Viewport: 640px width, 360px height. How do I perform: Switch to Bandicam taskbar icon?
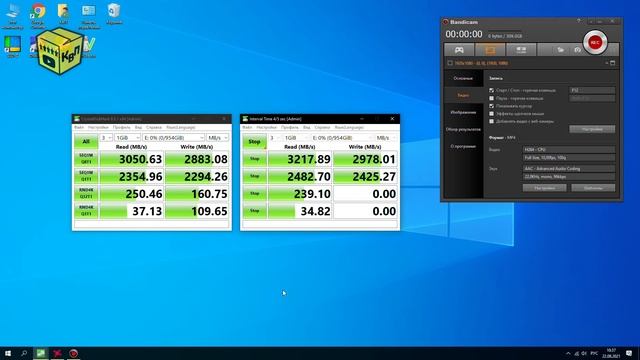(73, 353)
